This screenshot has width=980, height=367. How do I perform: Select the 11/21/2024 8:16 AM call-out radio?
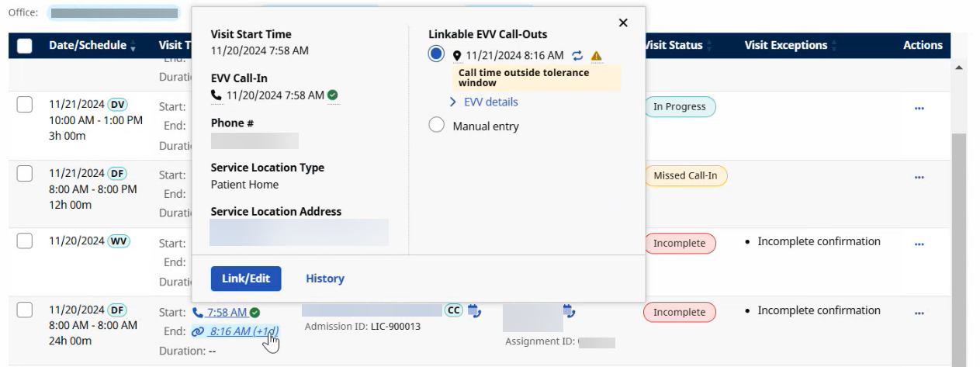436,54
